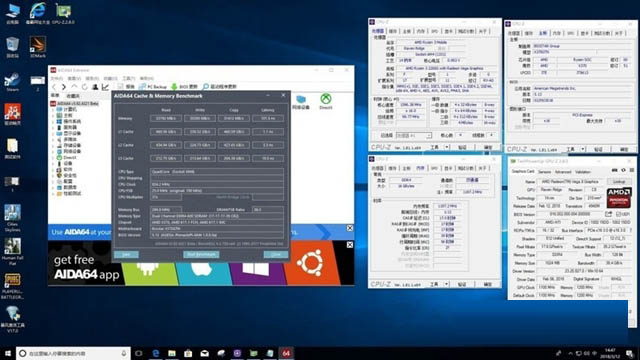Toggle the UEFI checkbox in GPU-Z
The width and height of the screenshot is (640, 360).
(619, 214)
